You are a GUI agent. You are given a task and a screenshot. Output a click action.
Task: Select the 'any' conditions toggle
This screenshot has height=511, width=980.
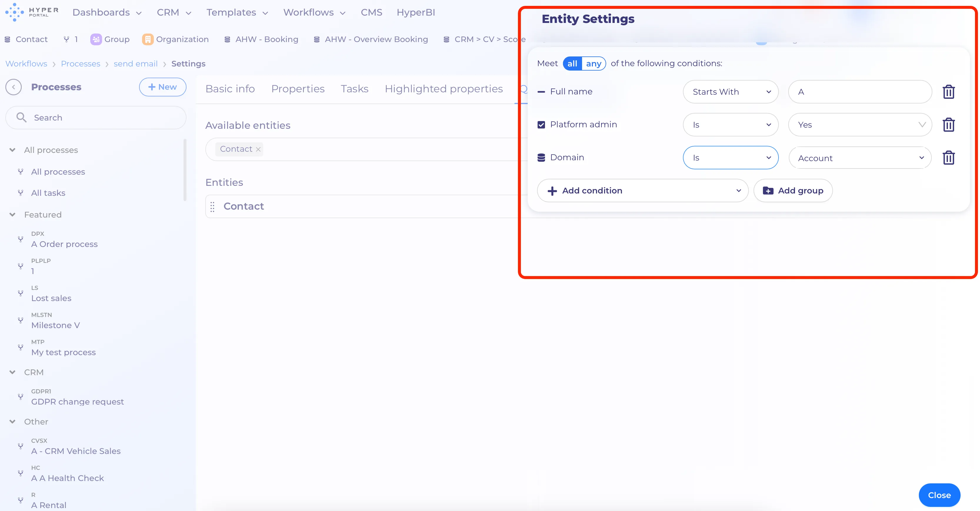tap(594, 64)
